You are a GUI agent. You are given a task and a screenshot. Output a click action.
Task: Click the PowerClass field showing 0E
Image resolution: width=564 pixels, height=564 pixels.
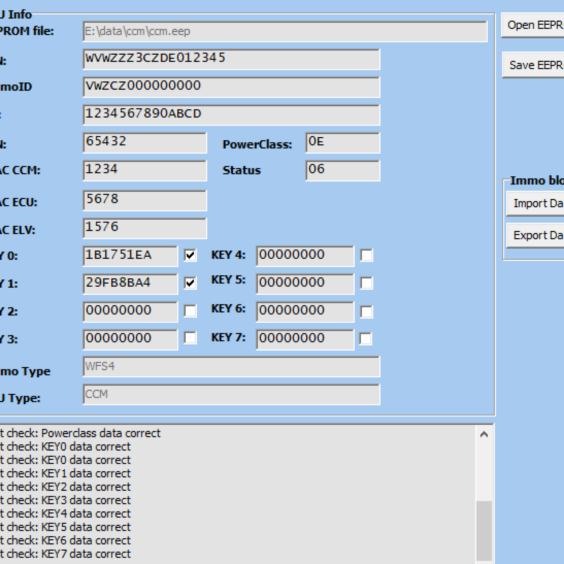tap(342, 143)
